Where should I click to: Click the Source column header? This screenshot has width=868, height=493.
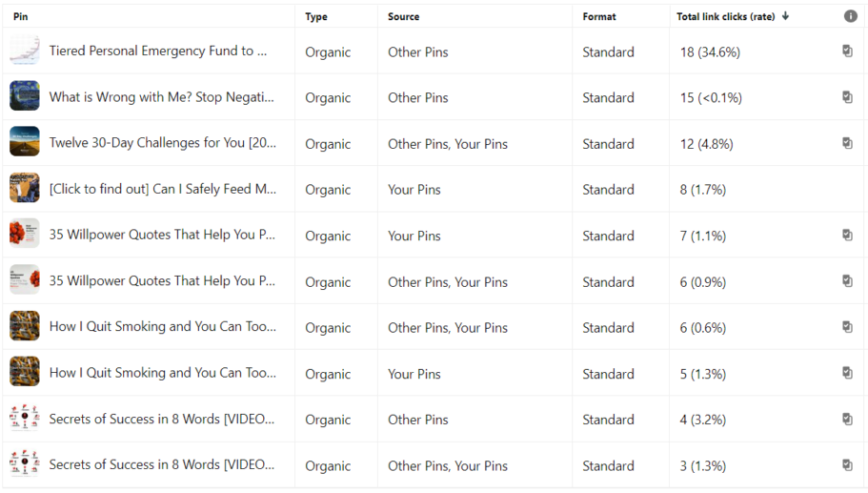[403, 16]
